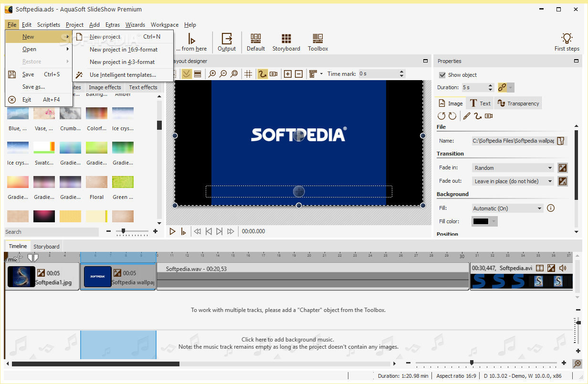
Task: Open the Toolbox toolbar icon
Action: point(318,42)
